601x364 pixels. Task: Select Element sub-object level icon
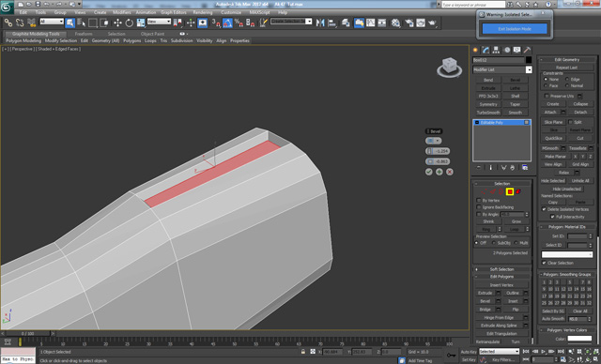518,191
